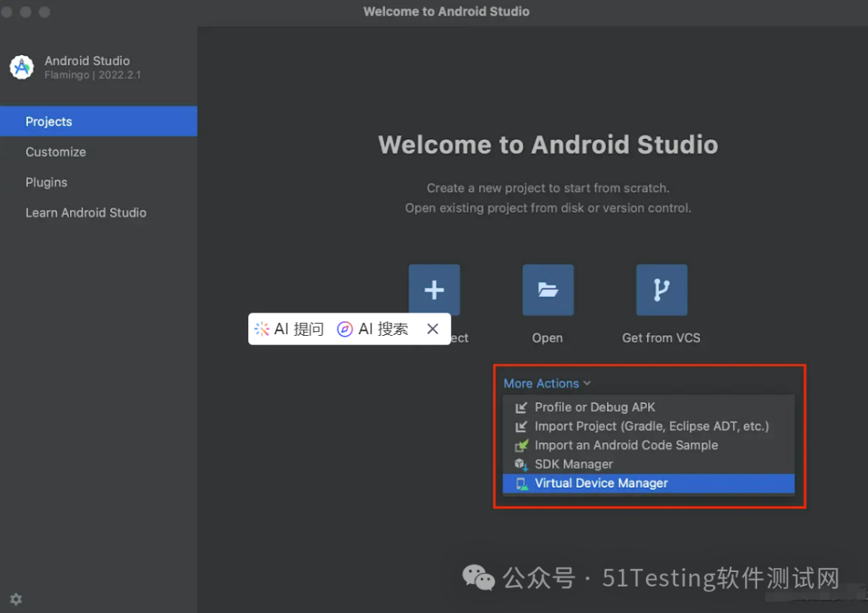This screenshot has height=613, width=868.
Task: Click the Get from VCS branch icon
Action: click(661, 290)
